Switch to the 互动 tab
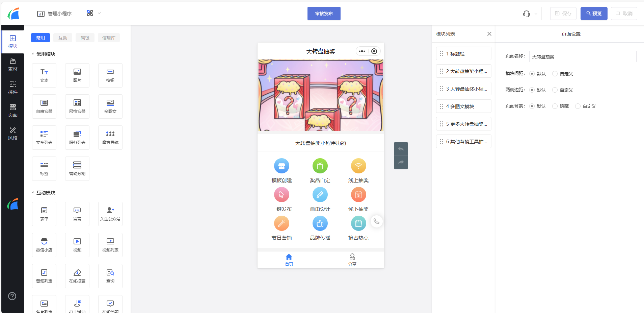The width and height of the screenshot is (644, 313). tap(63, 38)
